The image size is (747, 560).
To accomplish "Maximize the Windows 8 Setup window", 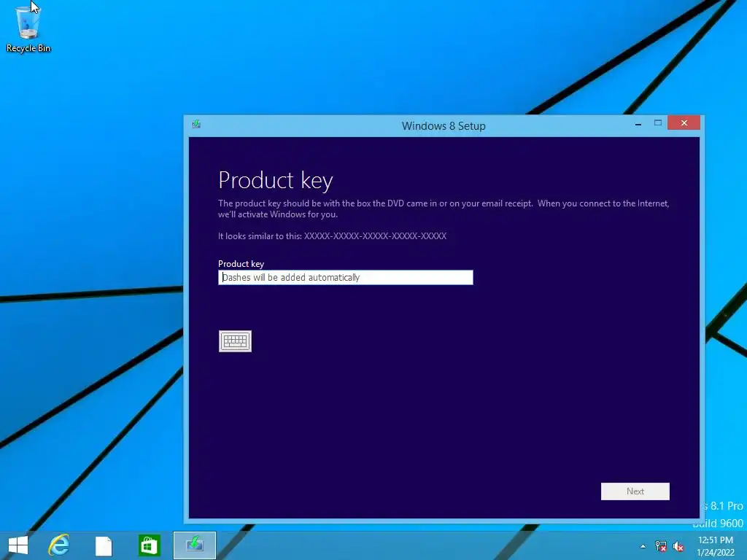I will point(658,122).
